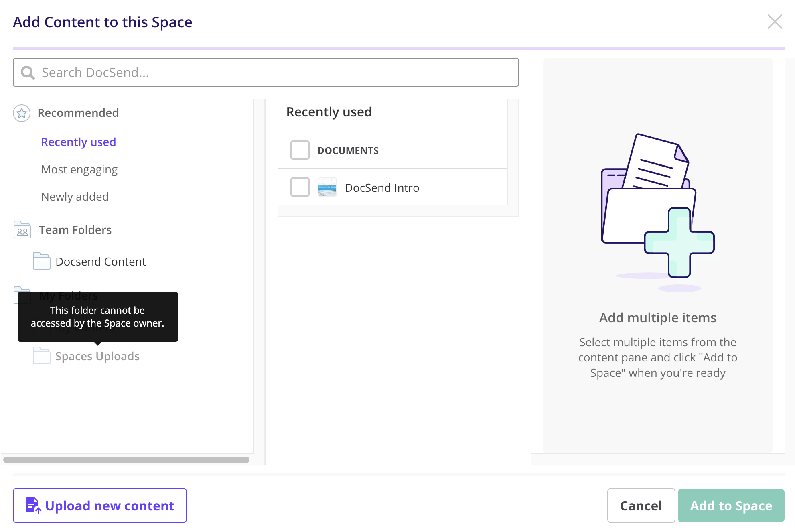Close the Add Content dialog

775,22
